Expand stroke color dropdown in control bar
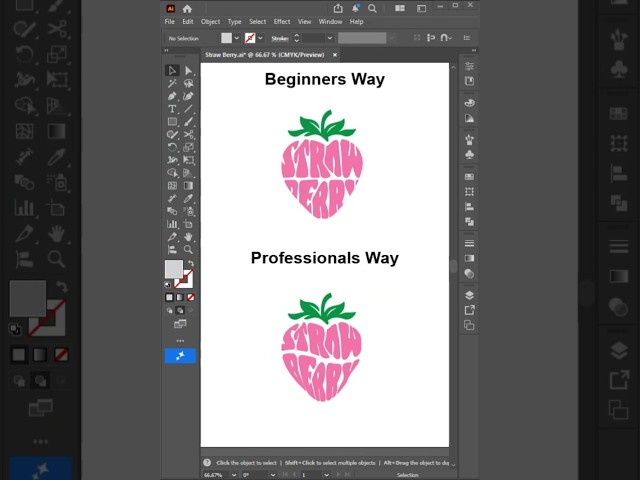Image resolution: width=640 pixels, height=480 pixels. coord(260,38)
